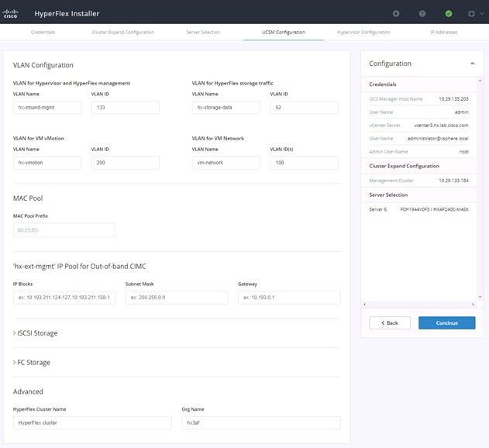Screen dimensions: 489x448
Task: Edit the hx-vmotion VLAN Name field
Action: tap(47, 163)
